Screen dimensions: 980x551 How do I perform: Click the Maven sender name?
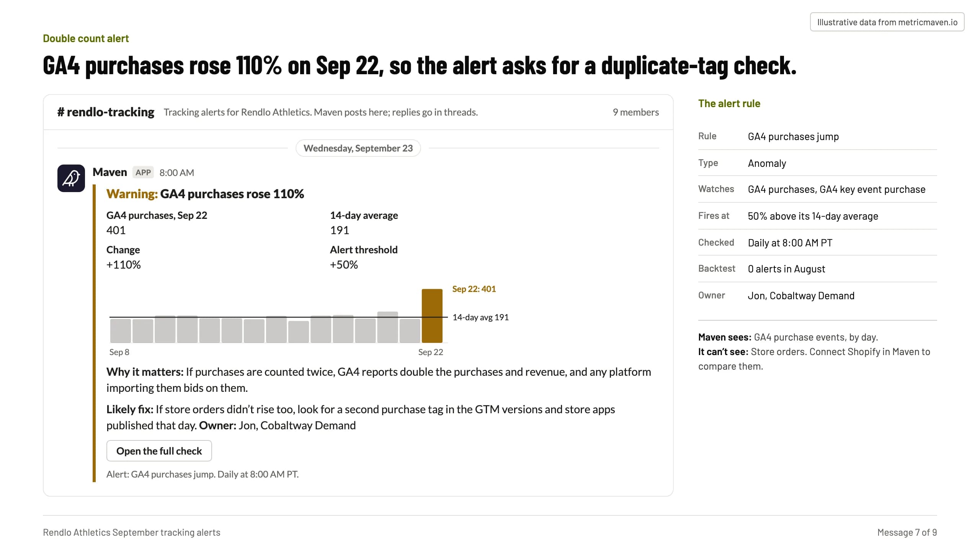[x=110, y=172]
